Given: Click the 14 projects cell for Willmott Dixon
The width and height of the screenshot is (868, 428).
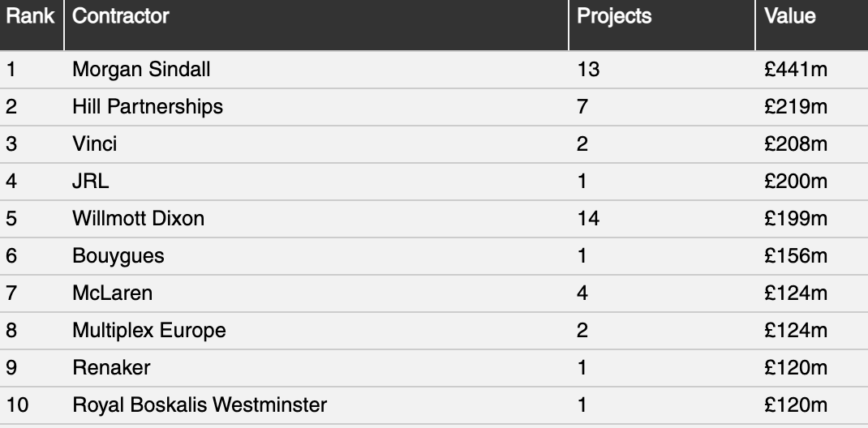Looking at the screenshot, I should (x=588, y=218).
